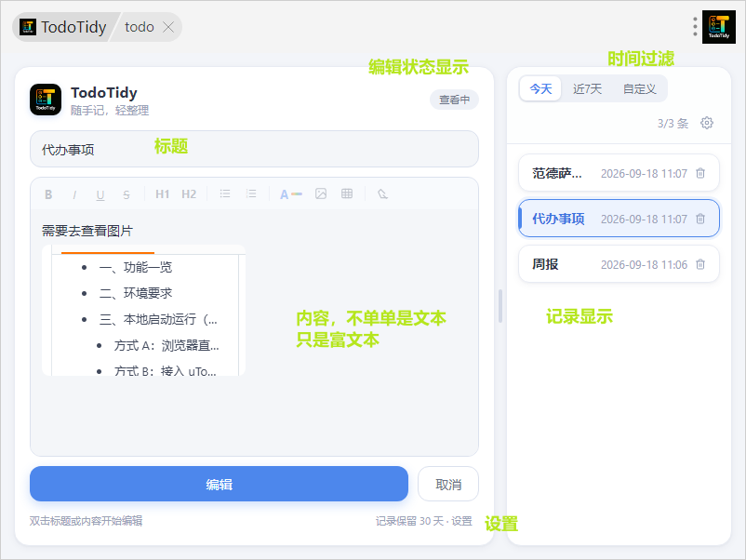Click the 查看中 status badge

(454, 100)
